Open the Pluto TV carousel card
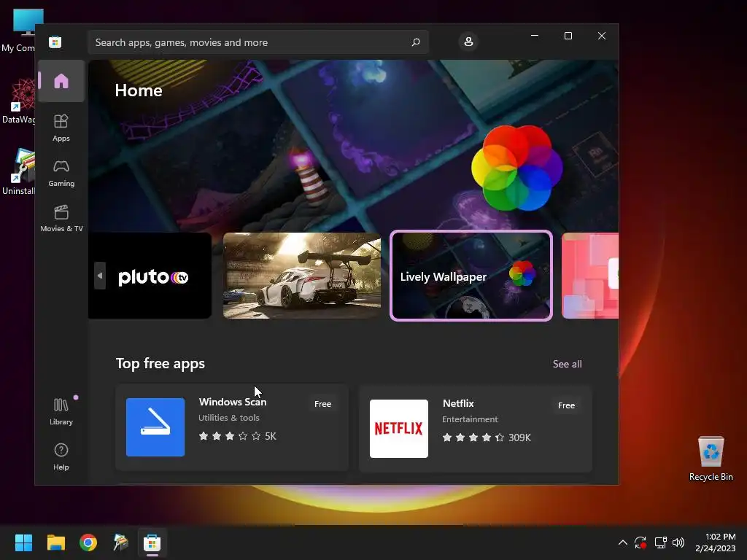 pyautogui.click(x=150, y=275)
